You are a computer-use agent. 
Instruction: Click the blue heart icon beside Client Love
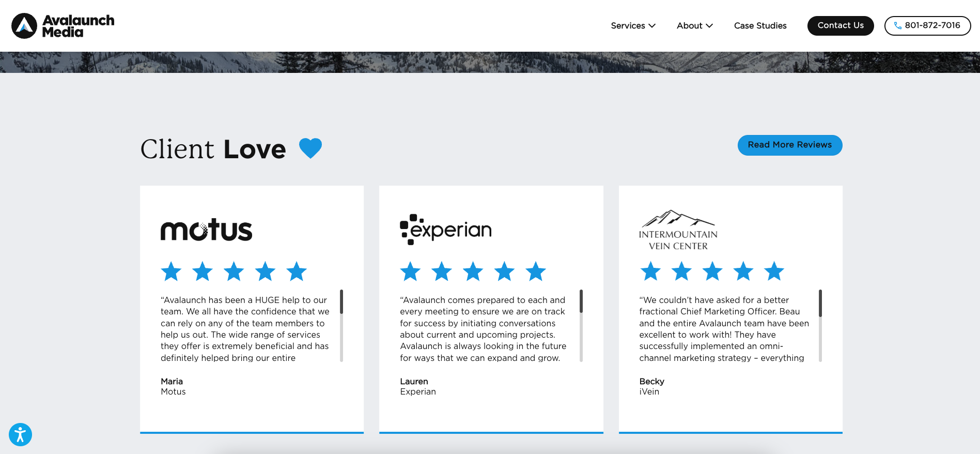pyautogui.click(x=310, y=148)
